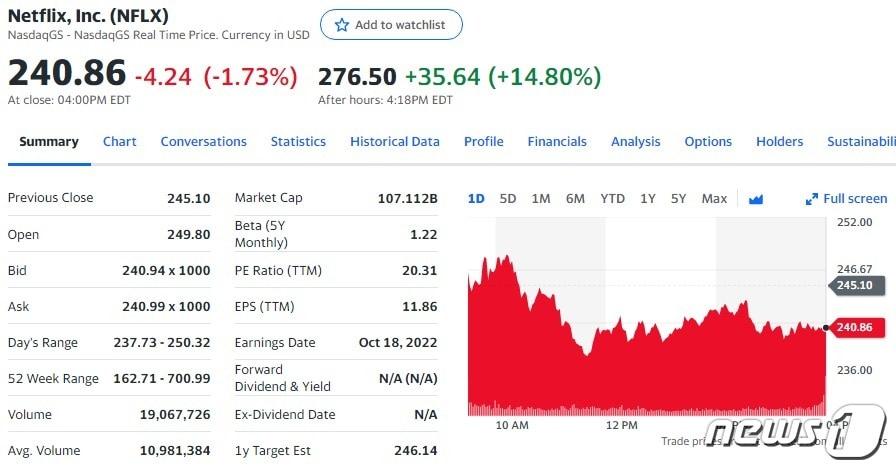Open the Options tab
The width and height of the screenshot is (896, 471).
(708, 142)
